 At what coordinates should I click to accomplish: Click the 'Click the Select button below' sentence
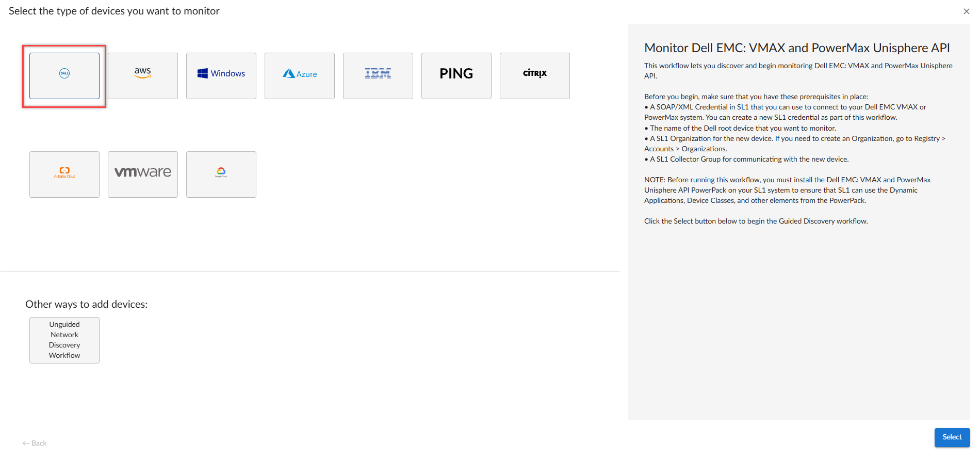756,221
